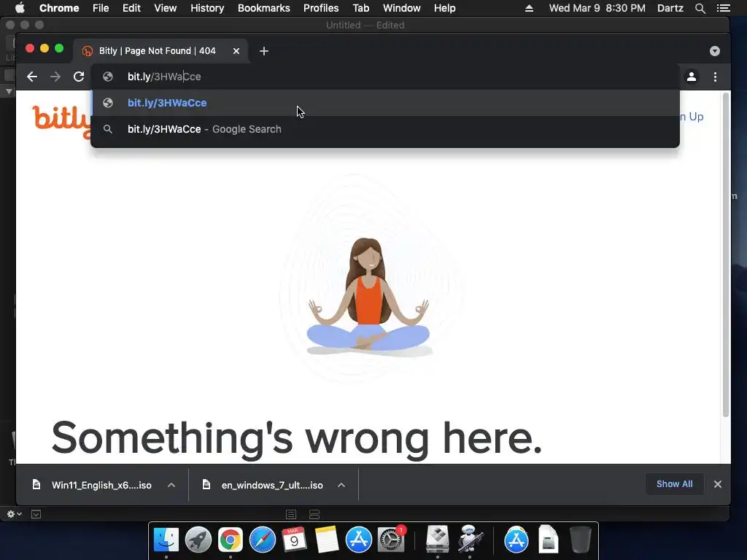
Task: Open System Preferences from the Dock
Action: click(x=391, y=540)
